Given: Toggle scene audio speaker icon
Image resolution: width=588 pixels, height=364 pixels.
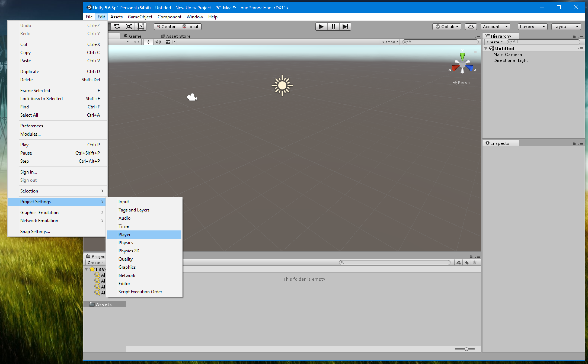Looking at the screenshot, I should click(158, 42).
